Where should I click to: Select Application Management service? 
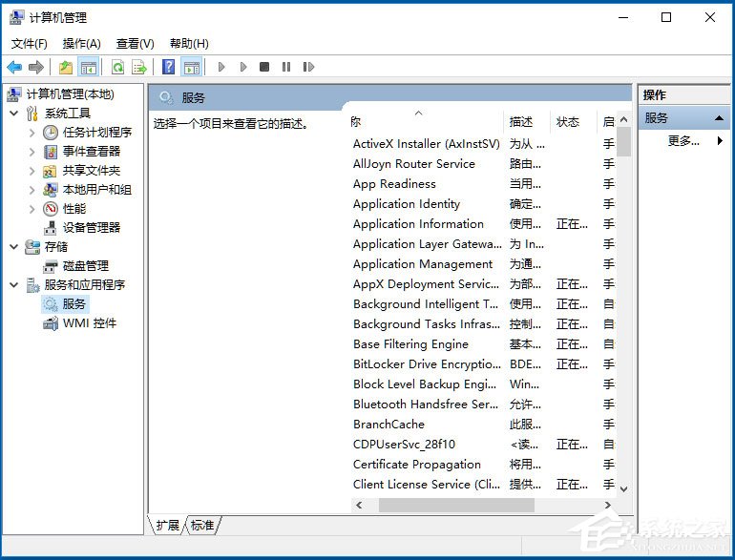point(423,264)
